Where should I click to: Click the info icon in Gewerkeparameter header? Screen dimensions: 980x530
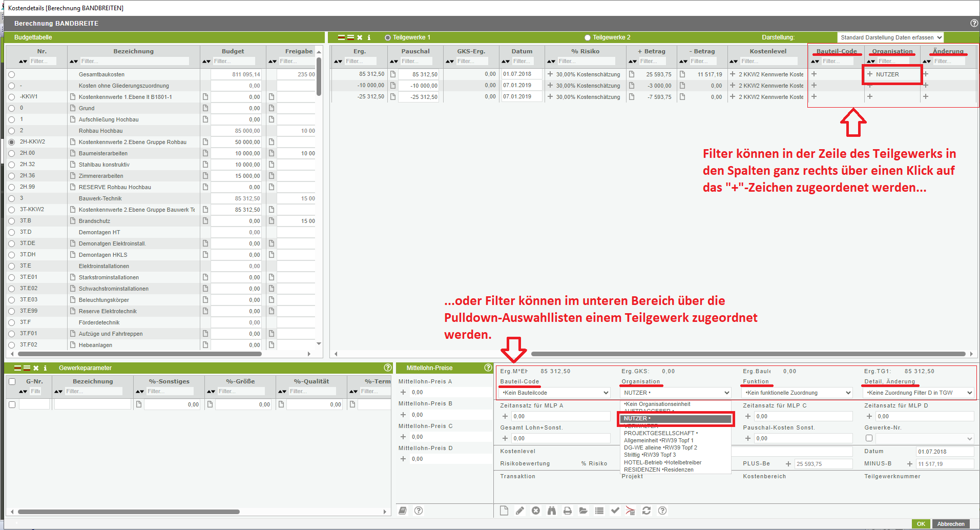[x=45, y=368]
